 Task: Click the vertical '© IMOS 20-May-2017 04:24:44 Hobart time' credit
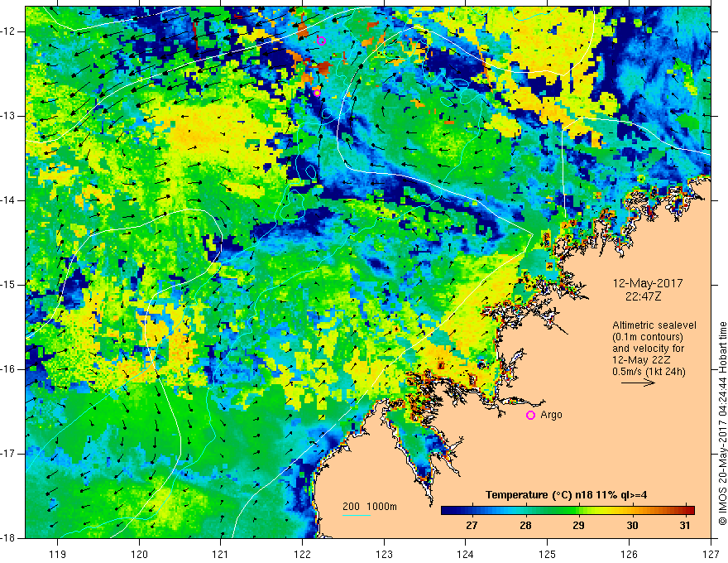(722, 423)
